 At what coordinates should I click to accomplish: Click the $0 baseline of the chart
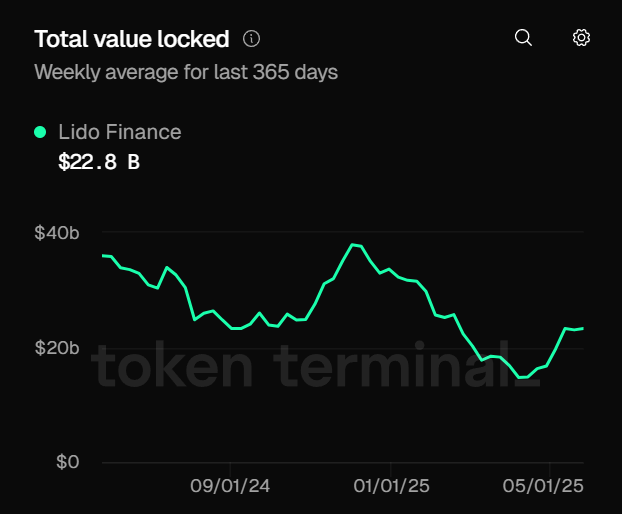point(340,462)
